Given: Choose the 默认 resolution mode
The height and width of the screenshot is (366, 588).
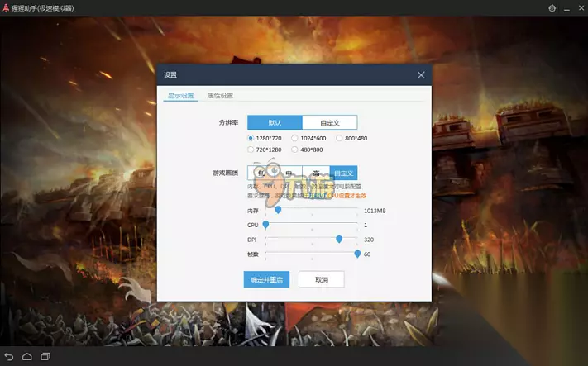Looking at the screenshot, I should coord(275,122).
